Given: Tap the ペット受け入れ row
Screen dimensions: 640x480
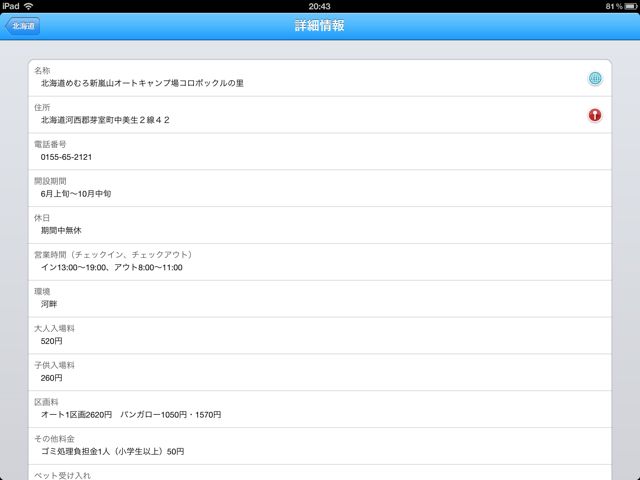Looking at the screenshot, I should (x=320, y=473).
